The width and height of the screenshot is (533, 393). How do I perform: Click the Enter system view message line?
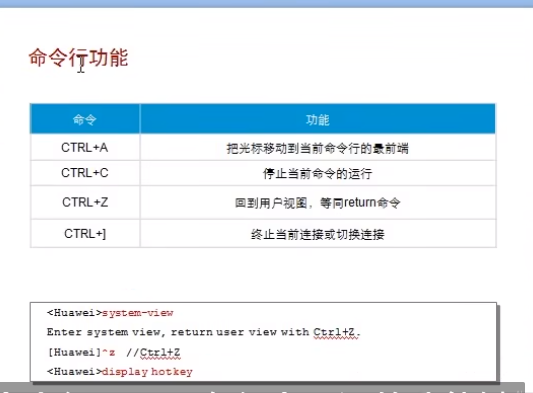203,332
